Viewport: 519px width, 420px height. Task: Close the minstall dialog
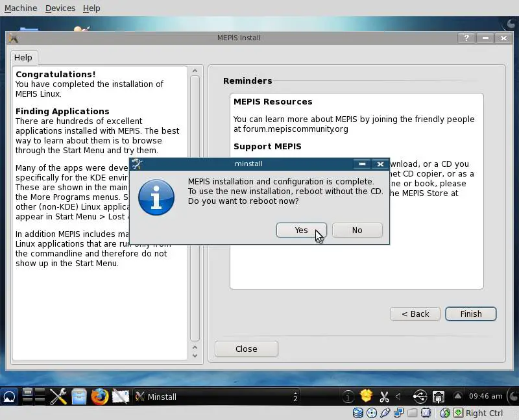tap(380, 164)
